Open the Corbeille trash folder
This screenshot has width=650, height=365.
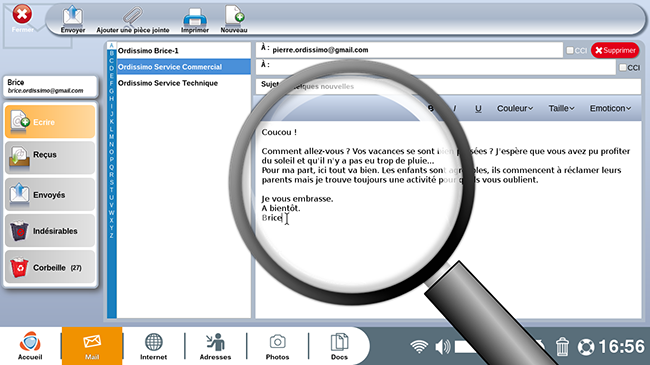(50, 267)
